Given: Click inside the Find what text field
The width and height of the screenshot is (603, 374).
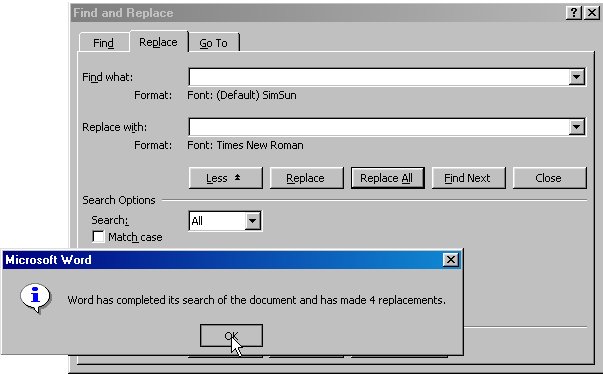Looking at the screenshot, I should point(379,77).
